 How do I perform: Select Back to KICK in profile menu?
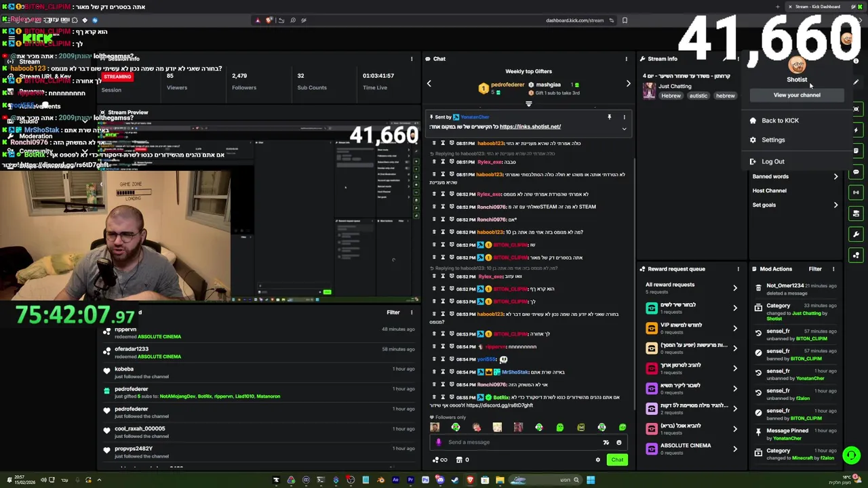click(x=797, y=121)
